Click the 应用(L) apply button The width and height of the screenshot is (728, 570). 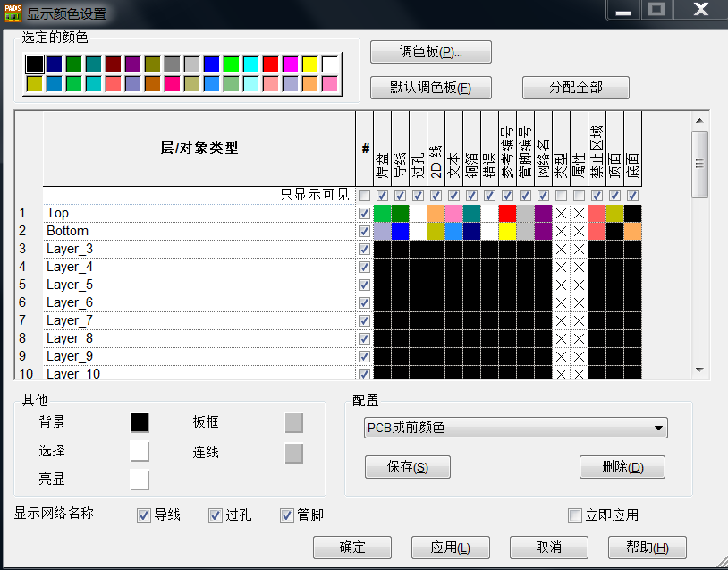450,547
